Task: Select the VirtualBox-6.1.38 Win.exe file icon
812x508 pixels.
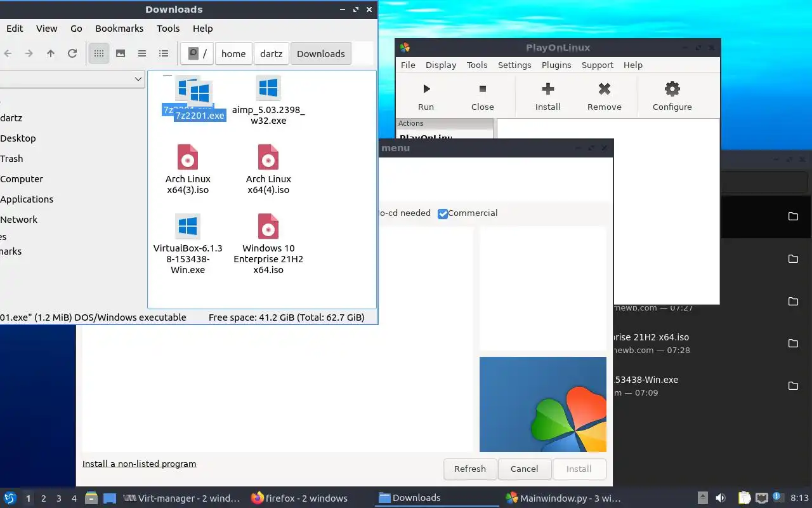Action: [x=188, y=227]
